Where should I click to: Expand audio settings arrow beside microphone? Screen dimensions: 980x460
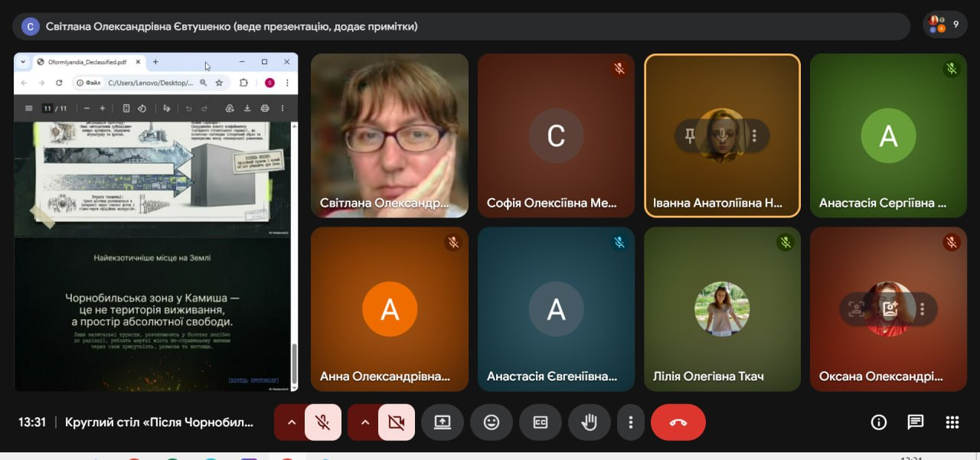point(290,422)
